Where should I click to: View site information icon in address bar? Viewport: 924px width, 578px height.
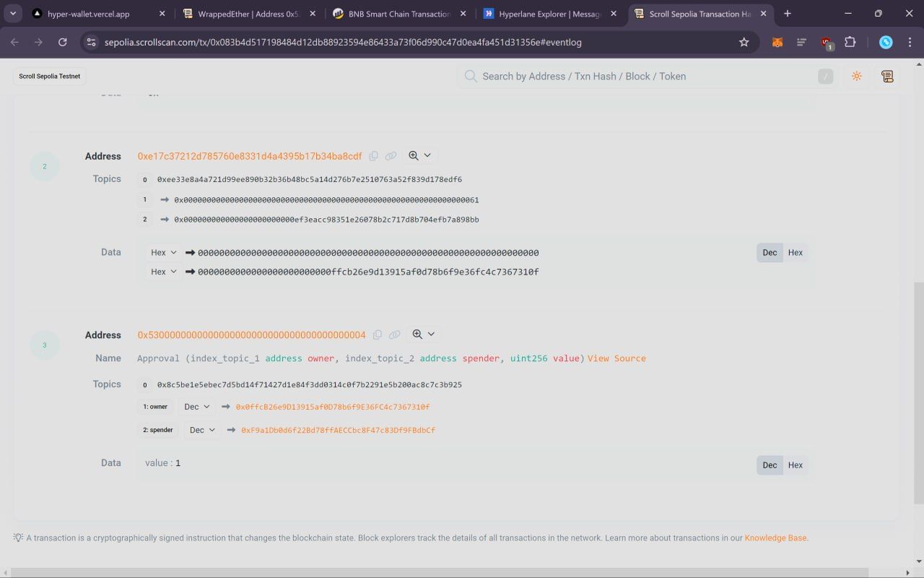91,42
